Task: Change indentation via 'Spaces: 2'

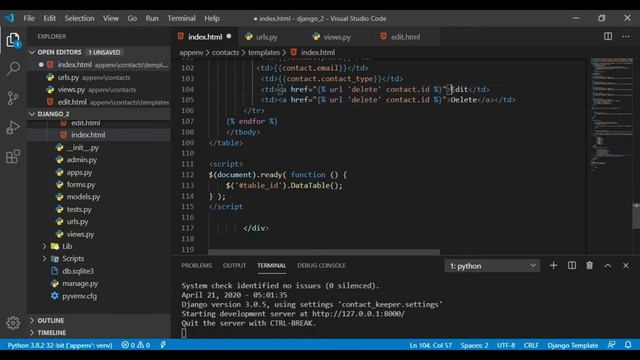Action: [x=474, y=345]
